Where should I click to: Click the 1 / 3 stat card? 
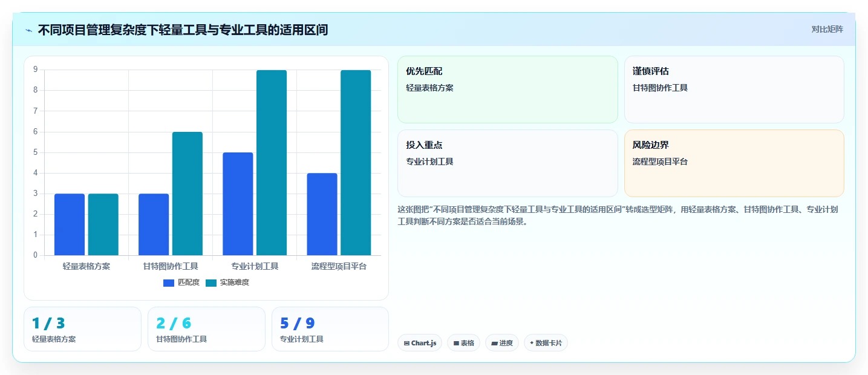(82, 329)
